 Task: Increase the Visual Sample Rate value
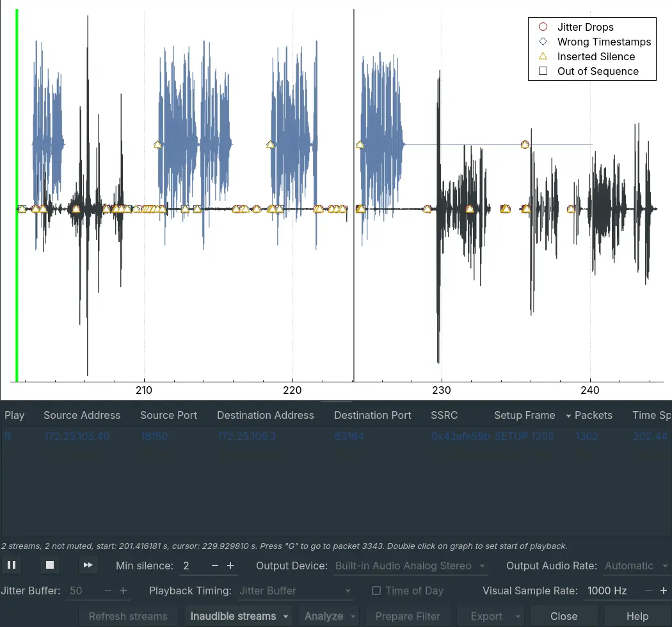point(664,590)
